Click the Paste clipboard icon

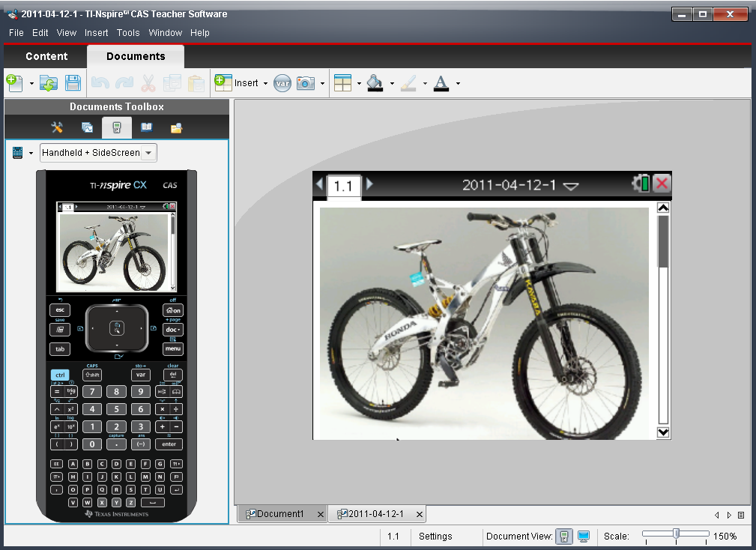196,83
